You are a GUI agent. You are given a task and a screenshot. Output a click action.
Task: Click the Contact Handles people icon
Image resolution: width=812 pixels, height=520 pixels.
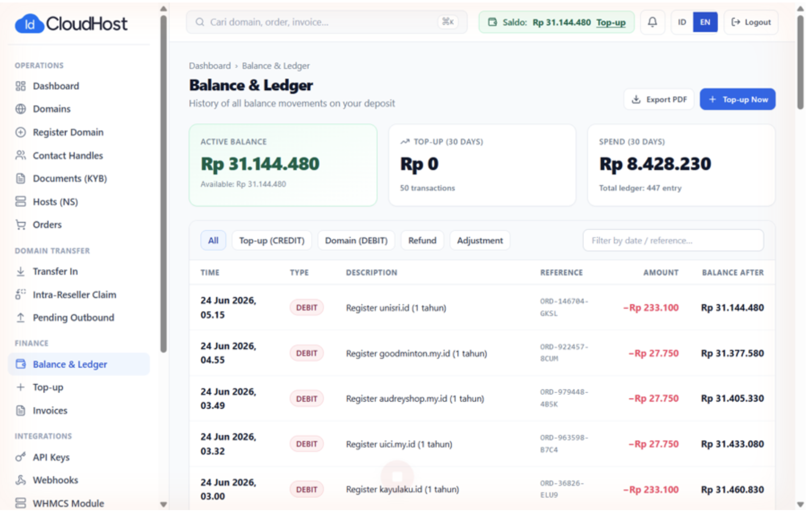[x=21, y=156]
